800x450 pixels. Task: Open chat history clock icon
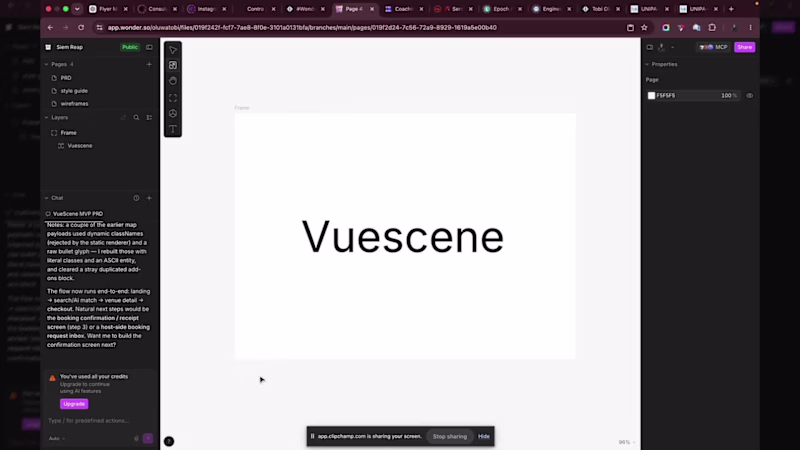(136, 198)
